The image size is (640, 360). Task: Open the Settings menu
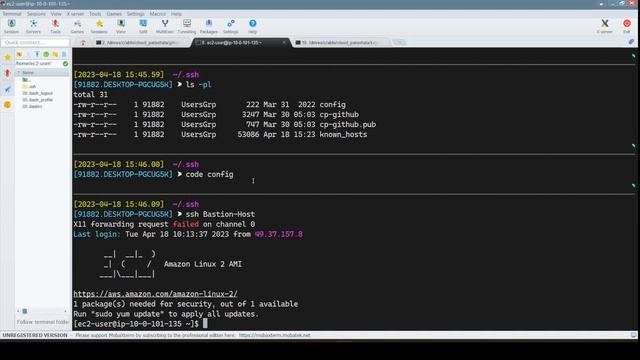coord(136,14)
